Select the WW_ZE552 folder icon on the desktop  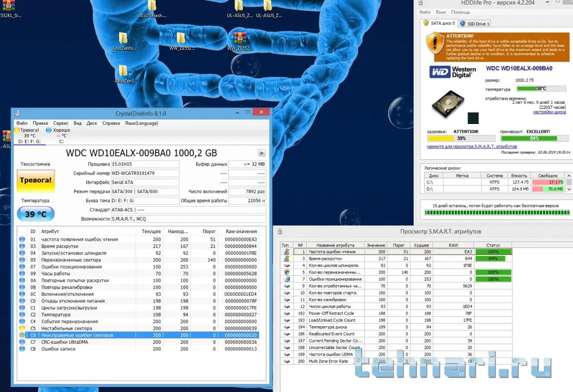click(x=180, y=38)
